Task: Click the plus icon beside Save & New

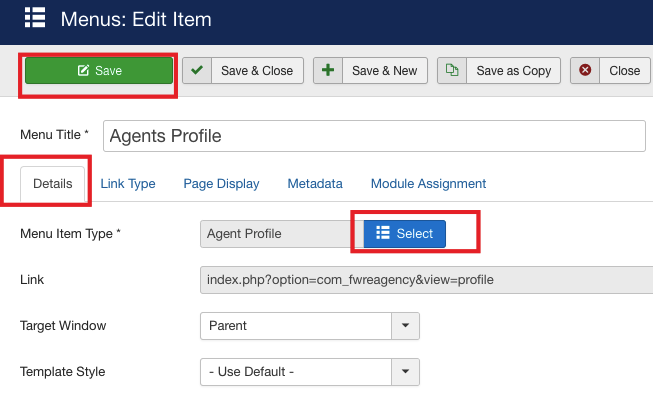Action: point(329,71)
